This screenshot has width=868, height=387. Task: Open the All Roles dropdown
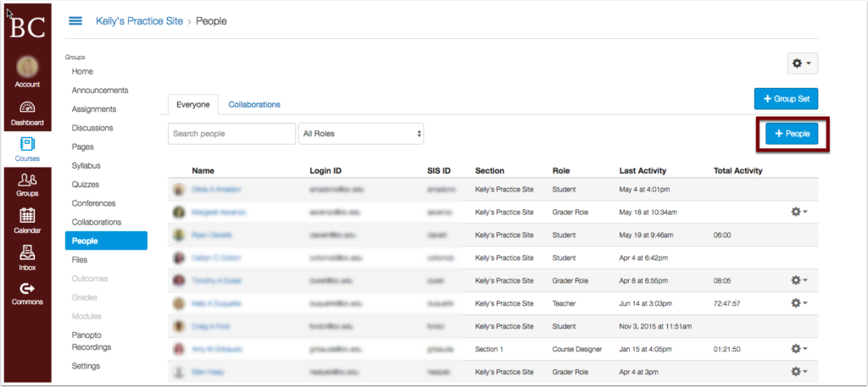click(361, 134)
